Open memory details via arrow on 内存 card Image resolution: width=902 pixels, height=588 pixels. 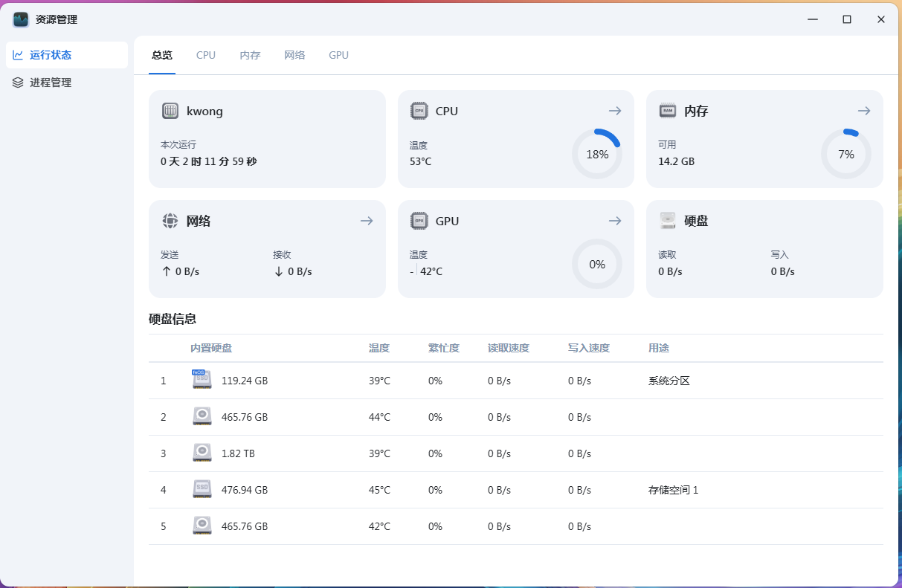(863, 111)
